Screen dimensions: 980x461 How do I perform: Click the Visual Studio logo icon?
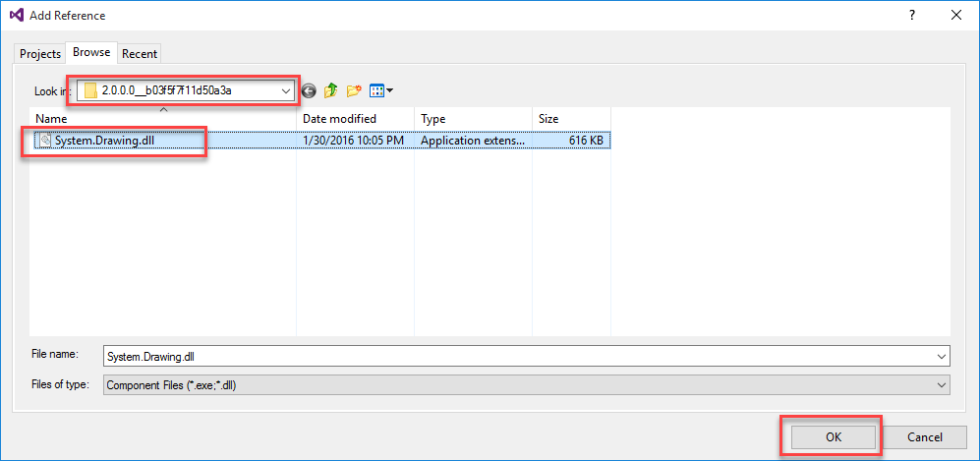(16, 16)
